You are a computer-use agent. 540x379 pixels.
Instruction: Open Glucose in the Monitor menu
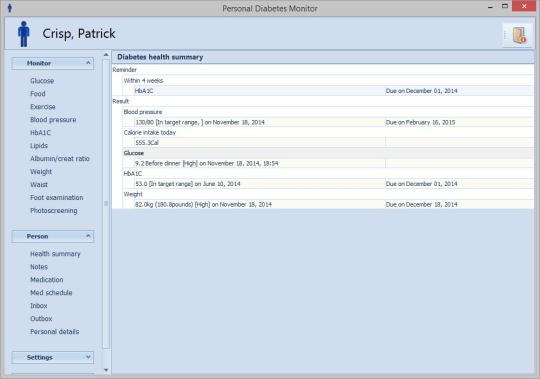[x=42, y=81]
